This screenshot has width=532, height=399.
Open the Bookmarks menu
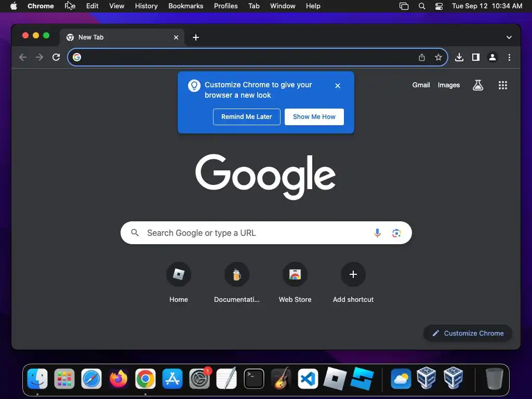click(x=185, y=6)
